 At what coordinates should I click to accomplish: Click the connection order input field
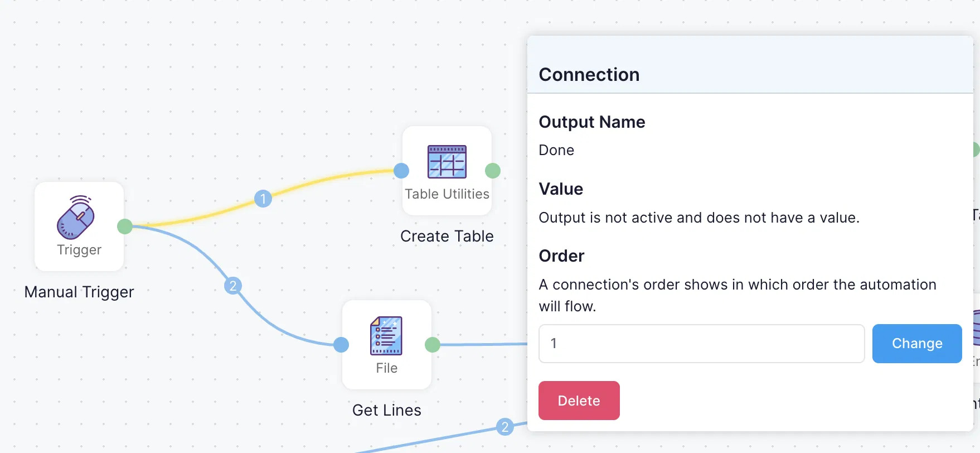[701, 344]
